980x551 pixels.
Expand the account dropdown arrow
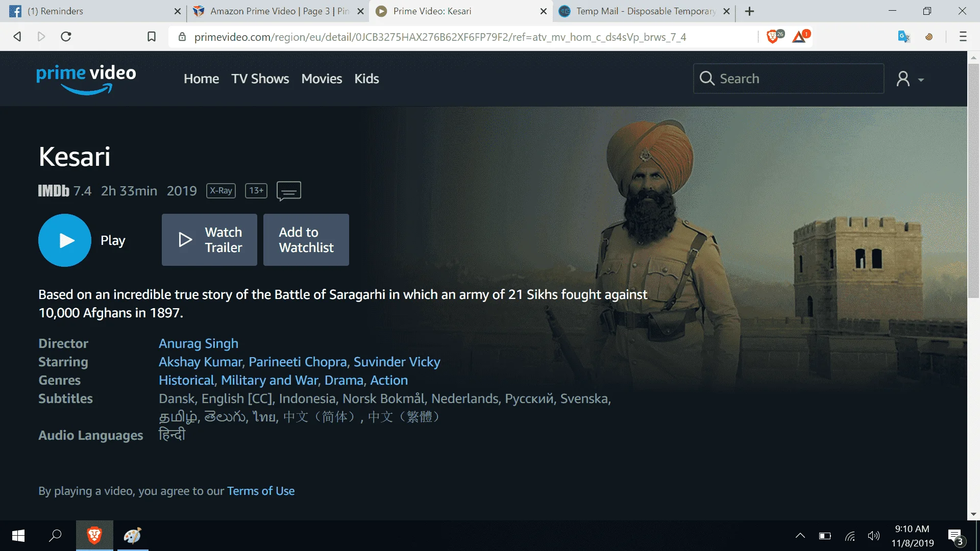[x=921, y=80]
